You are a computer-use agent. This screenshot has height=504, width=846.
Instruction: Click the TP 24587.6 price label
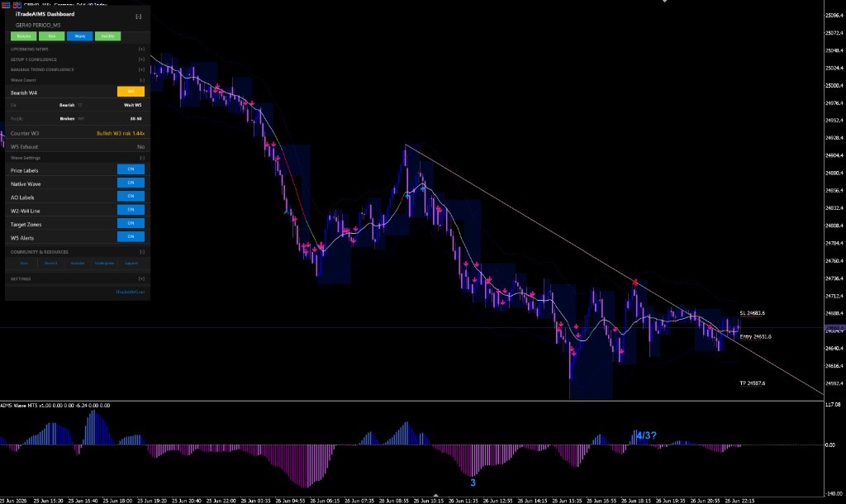(752, 383)
